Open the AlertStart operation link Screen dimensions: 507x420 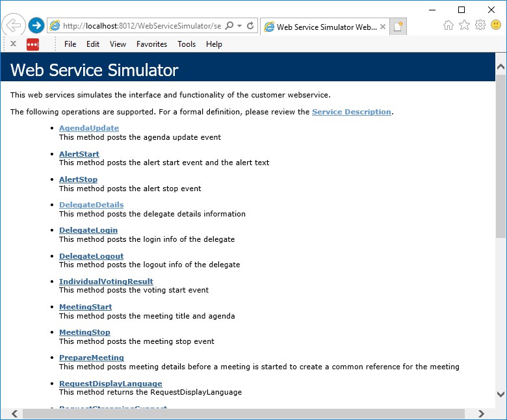point(79,154)
